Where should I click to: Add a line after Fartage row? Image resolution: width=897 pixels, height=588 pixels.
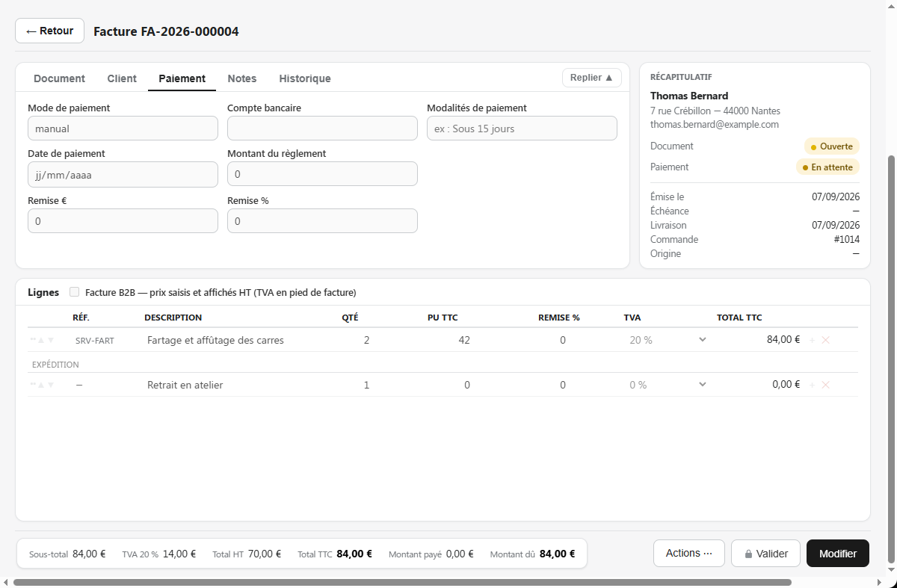coord(813,340)
